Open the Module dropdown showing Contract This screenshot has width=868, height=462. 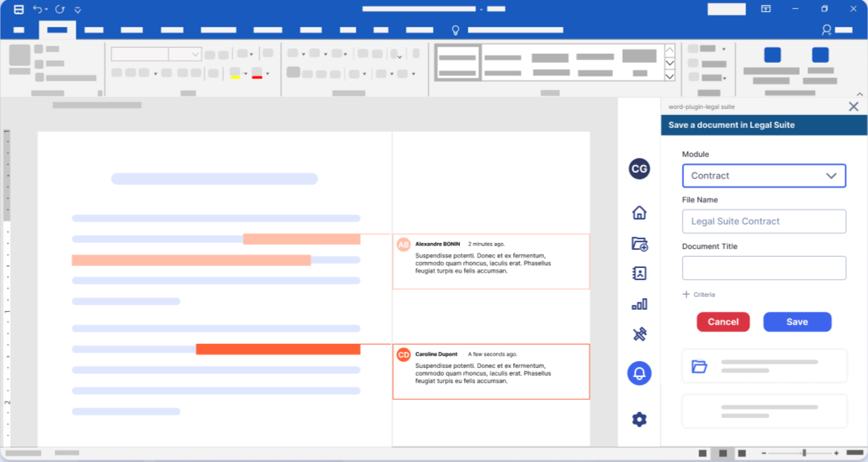[764, 176]
